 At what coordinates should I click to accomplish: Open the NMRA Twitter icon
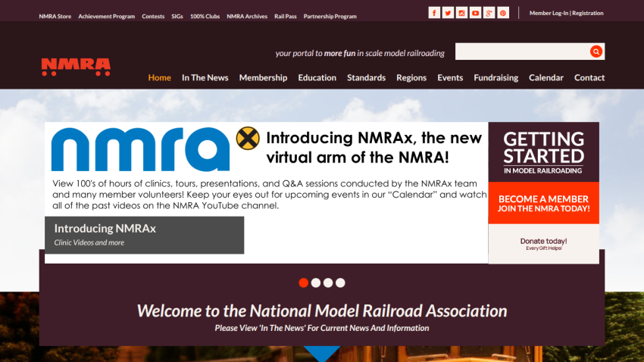pyautogui.click(x=448, y=13)
